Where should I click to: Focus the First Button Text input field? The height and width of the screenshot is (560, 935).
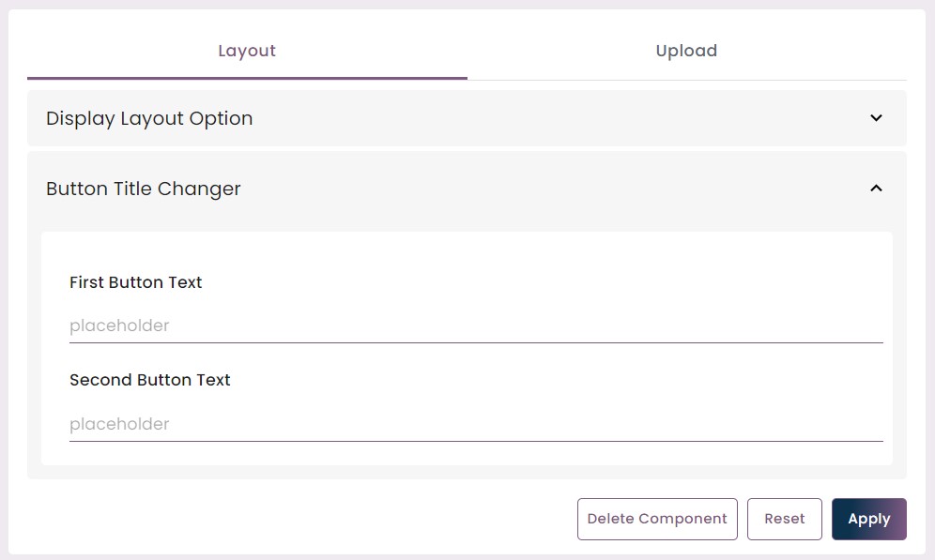476,325
